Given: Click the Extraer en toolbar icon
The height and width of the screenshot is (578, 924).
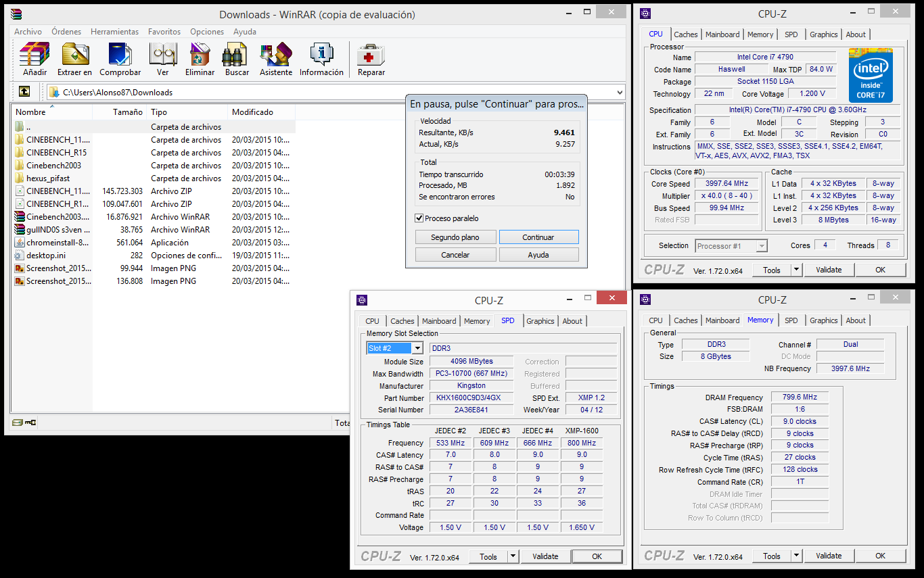Looking at the screenshot, I should click(x=74, y=55).
